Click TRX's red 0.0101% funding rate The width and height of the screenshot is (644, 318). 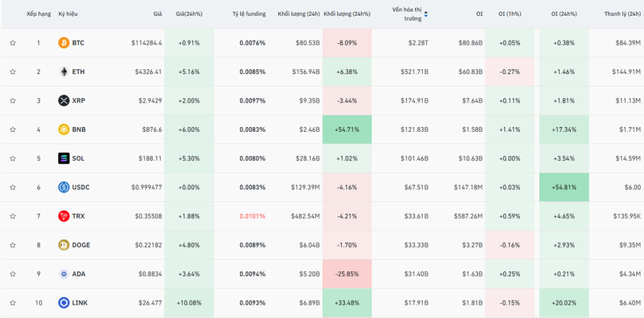(252, 216)
